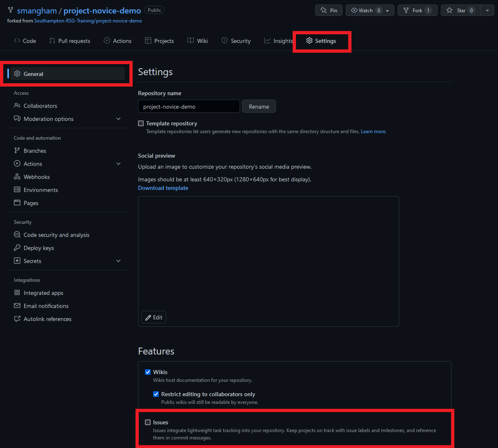
Task: Click the fork icon beside smangham
Action: click(x=11, y=10)
